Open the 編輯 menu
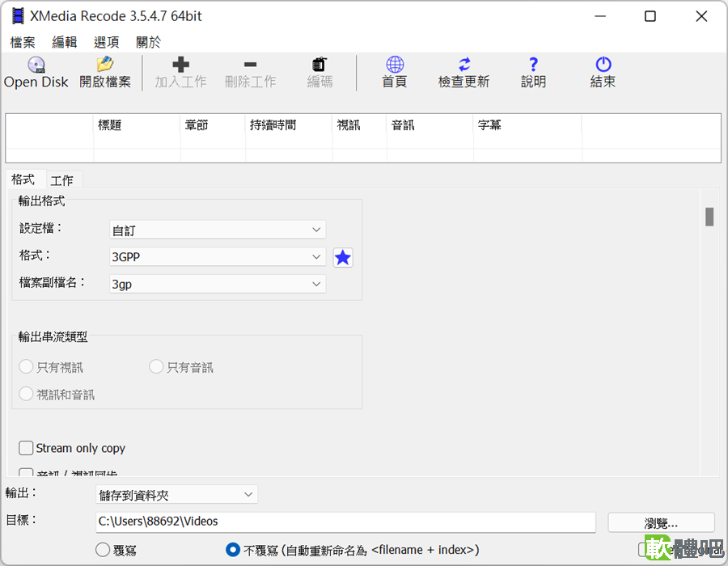 [65, 42]
